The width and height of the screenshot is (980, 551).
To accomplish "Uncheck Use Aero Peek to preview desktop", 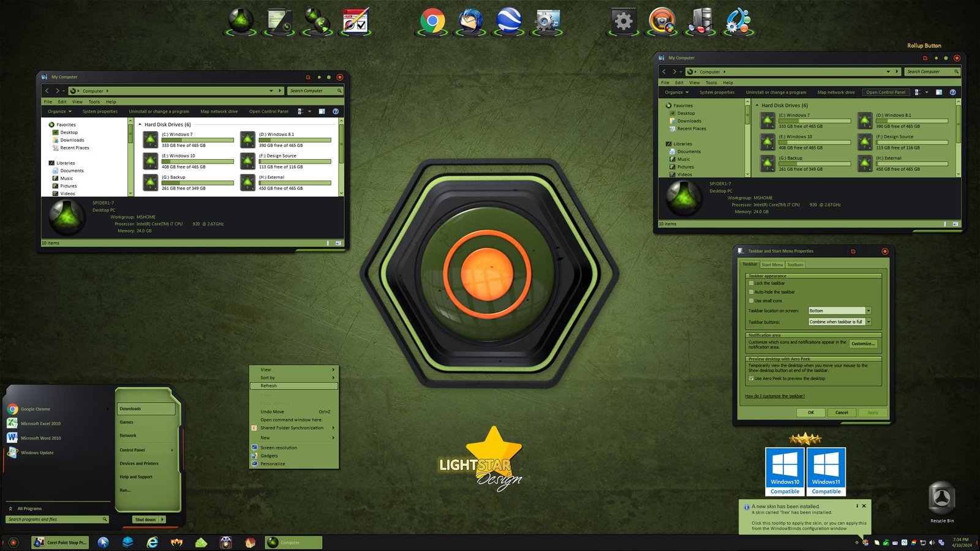I will click(751, 378).
